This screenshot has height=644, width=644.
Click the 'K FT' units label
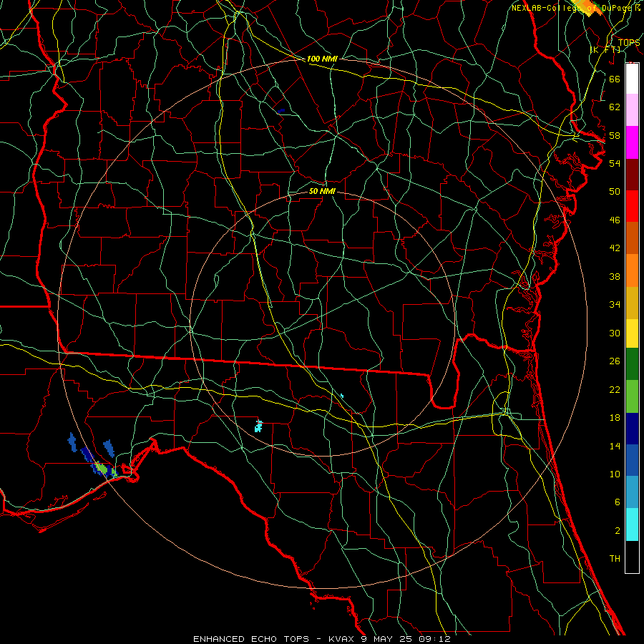click(605, 50)
